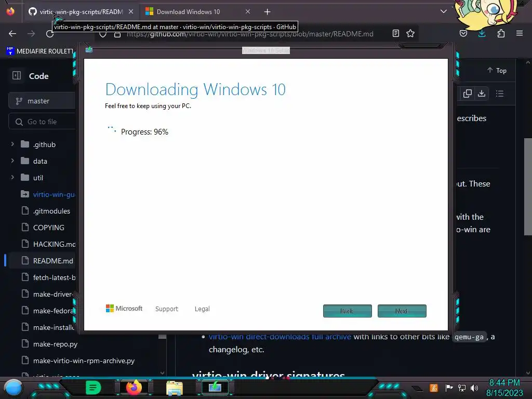Open the green notes app on taskbar
Viewport: 532px width, 399px height.
(93, 388)
